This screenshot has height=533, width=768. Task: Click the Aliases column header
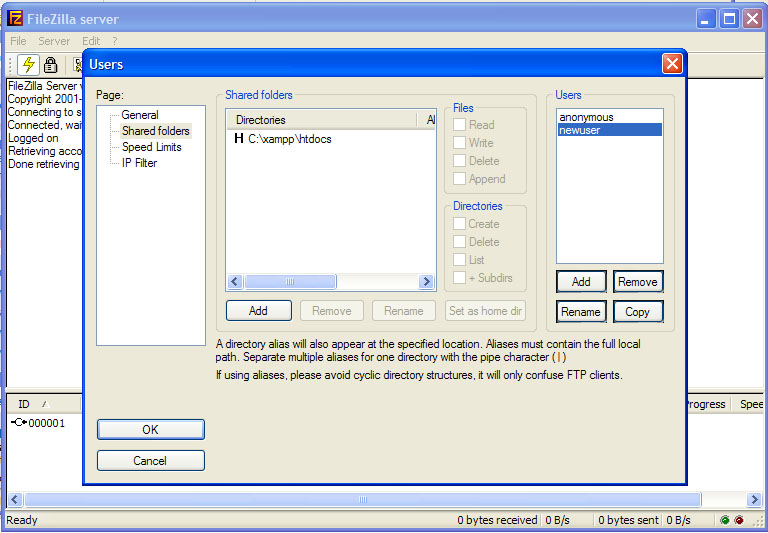(427, 120)
